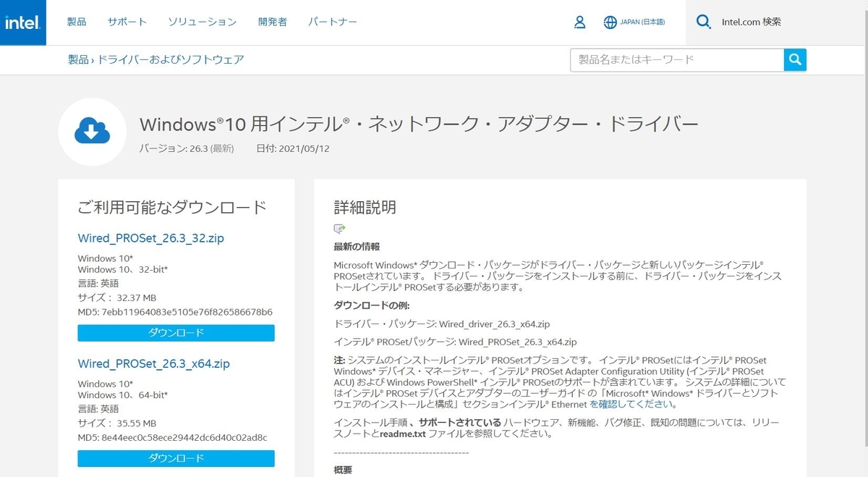Click the blue cloud download badge icon

92,130
